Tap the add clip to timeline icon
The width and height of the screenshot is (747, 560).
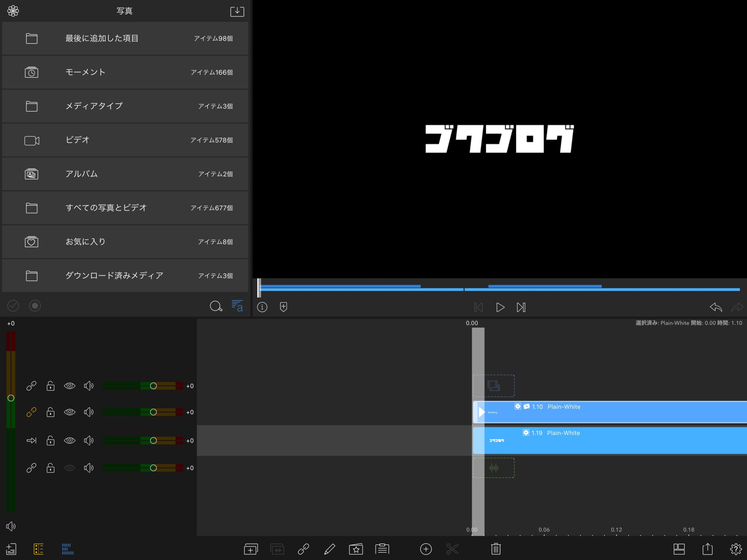[251, 549]
